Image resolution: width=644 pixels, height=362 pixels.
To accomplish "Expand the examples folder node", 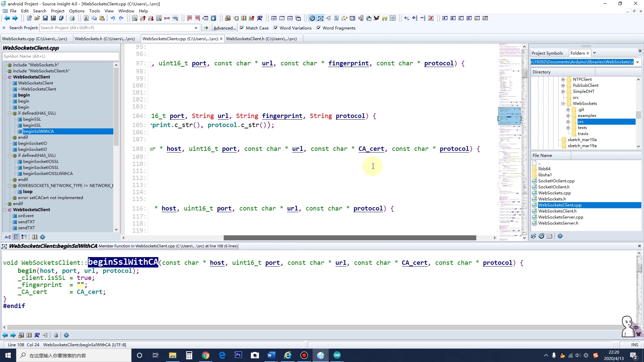I will point(568,116).
